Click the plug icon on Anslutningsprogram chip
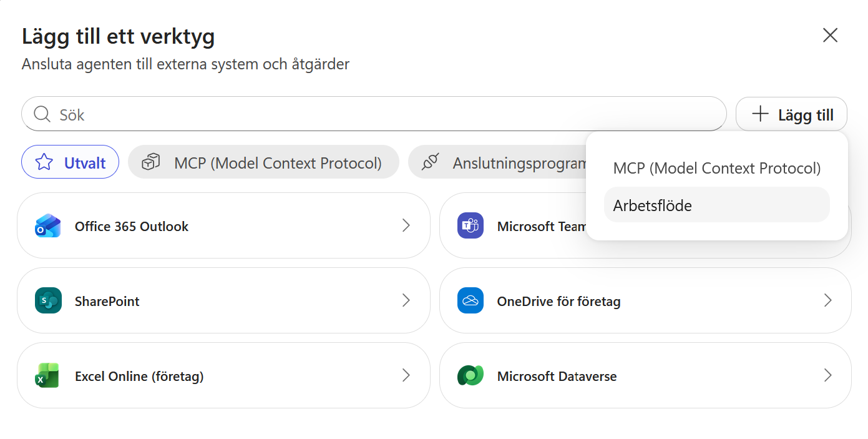Image resolution: width=868 pixels, height=439 pixels. [431, 162]
